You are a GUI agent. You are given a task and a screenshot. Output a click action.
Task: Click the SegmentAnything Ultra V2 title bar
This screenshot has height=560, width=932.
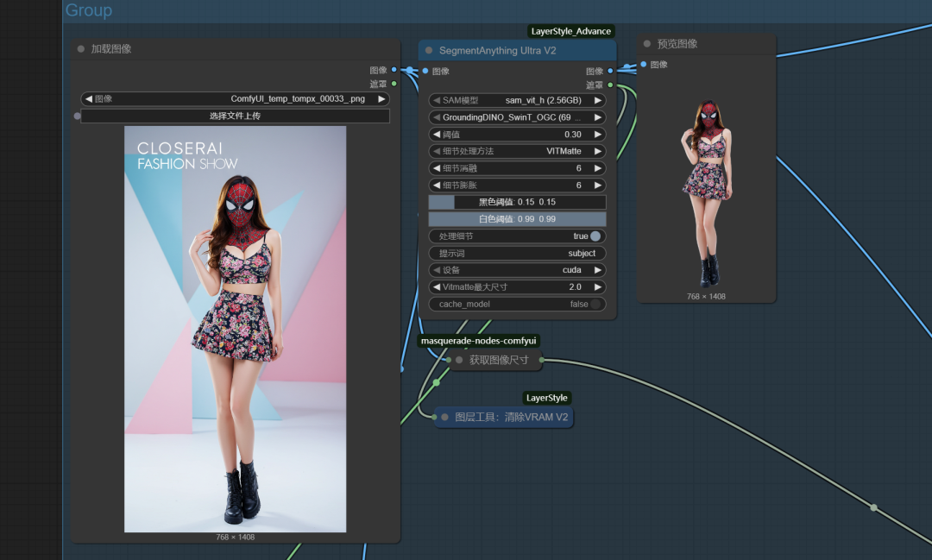[x=517, y=51]
